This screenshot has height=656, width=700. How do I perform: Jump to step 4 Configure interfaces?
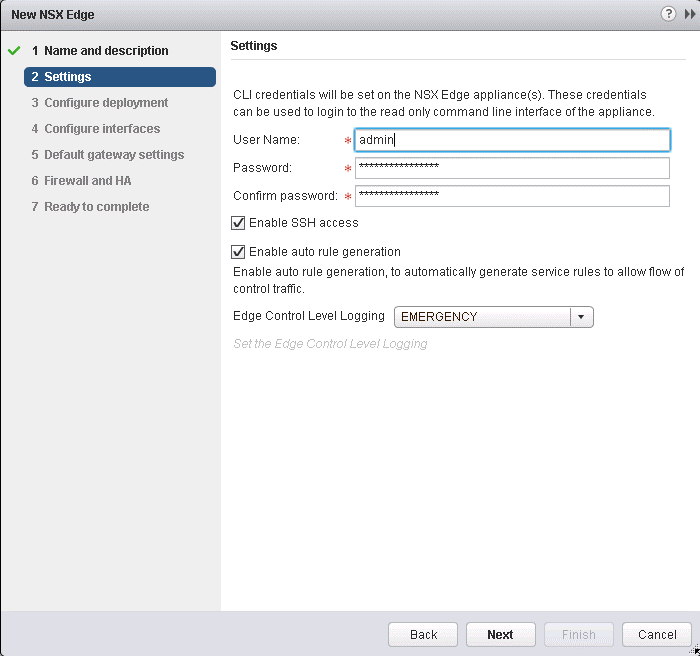tap(102, 129)
